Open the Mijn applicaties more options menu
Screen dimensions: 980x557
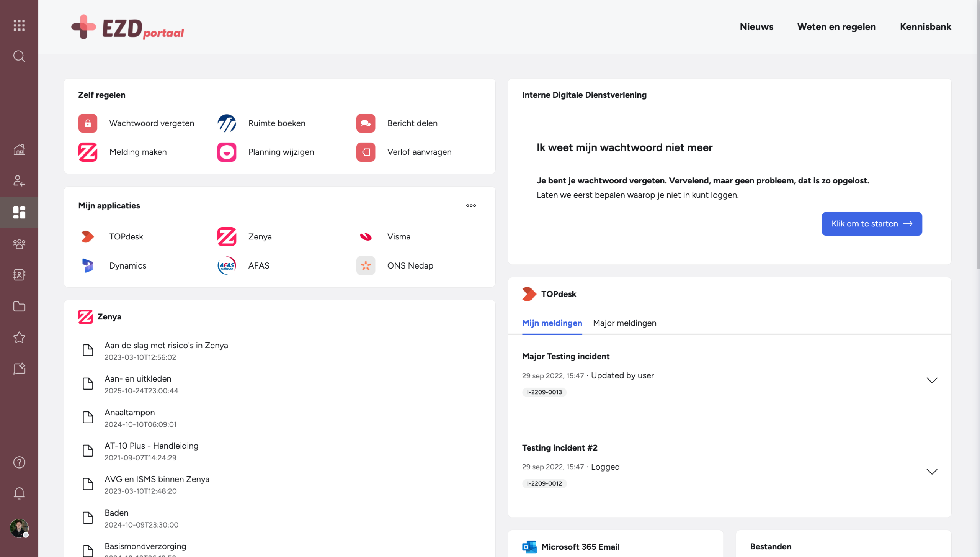click(471, 206)
